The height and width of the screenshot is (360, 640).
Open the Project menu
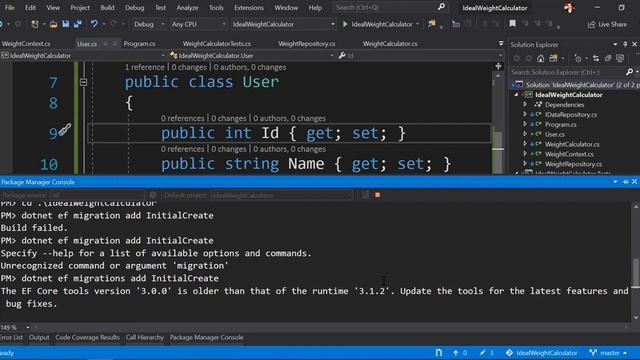click(80, 7)
